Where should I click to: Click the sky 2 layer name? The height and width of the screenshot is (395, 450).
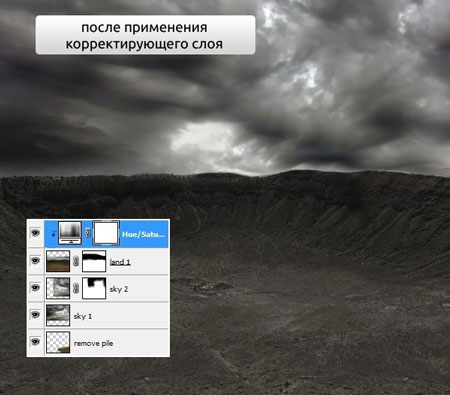pos(119,289)
